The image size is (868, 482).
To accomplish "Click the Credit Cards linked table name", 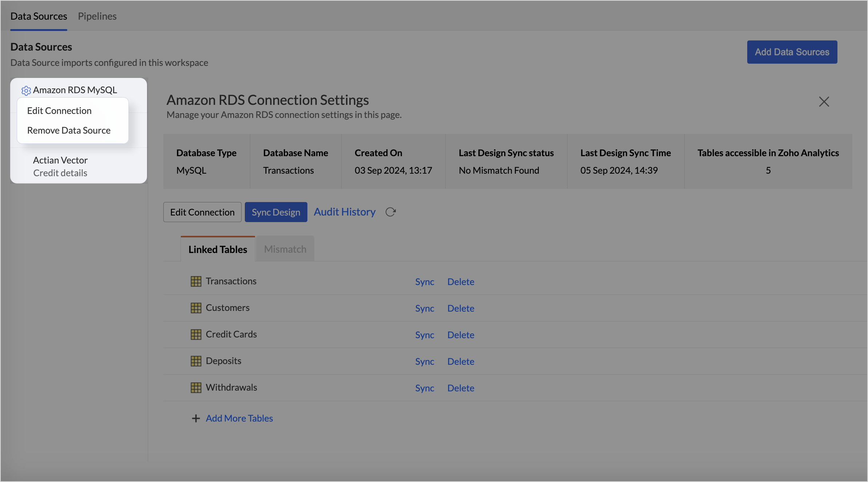I will tap(231, 334).
